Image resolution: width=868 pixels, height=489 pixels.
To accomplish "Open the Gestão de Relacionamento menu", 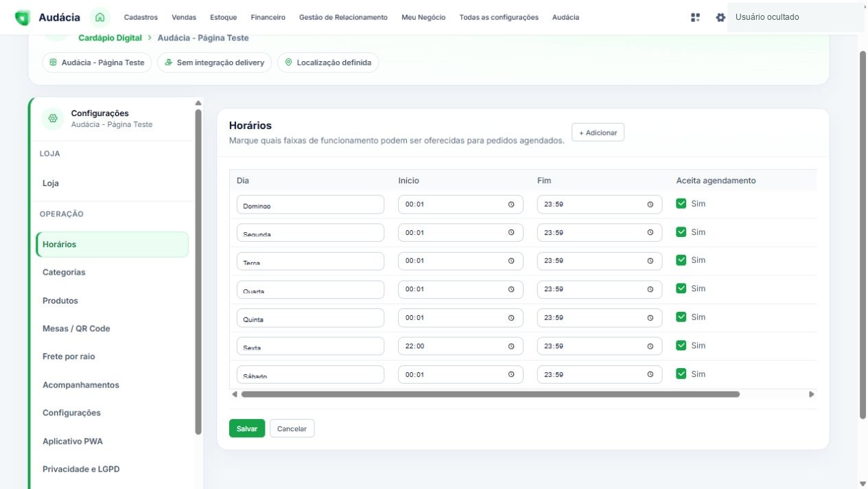I will click(343, 17).
